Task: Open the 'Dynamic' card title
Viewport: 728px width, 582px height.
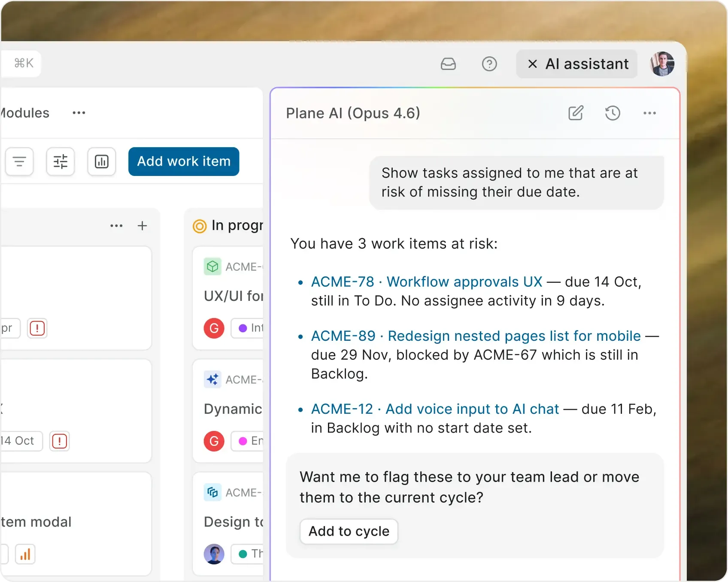Action: [233, 409]
